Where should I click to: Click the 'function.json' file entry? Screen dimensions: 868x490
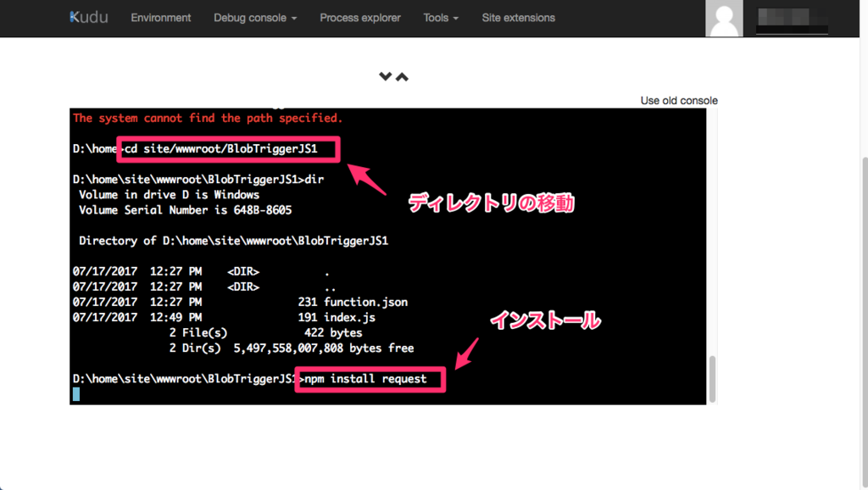[x=365, y=303]
